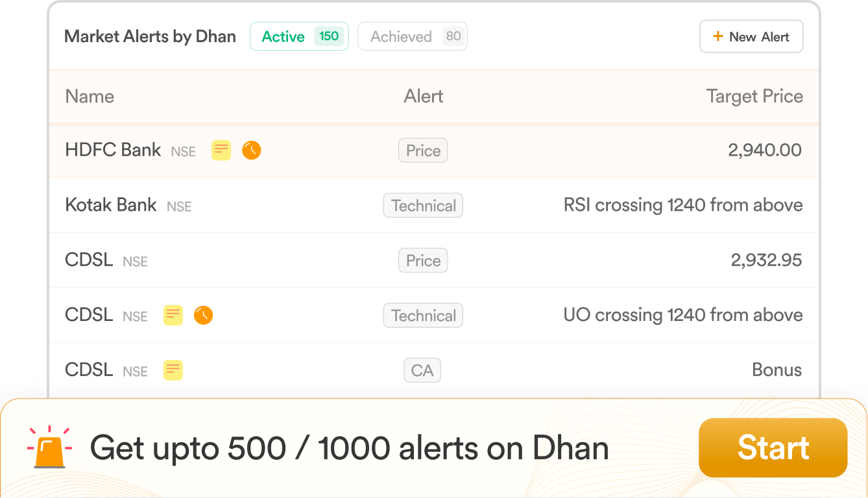This screenshot has width=868, height=498.
Task: Click the 2,932.95 target price for CDSL
Action: pyautogui.click(x=766, y=261)
